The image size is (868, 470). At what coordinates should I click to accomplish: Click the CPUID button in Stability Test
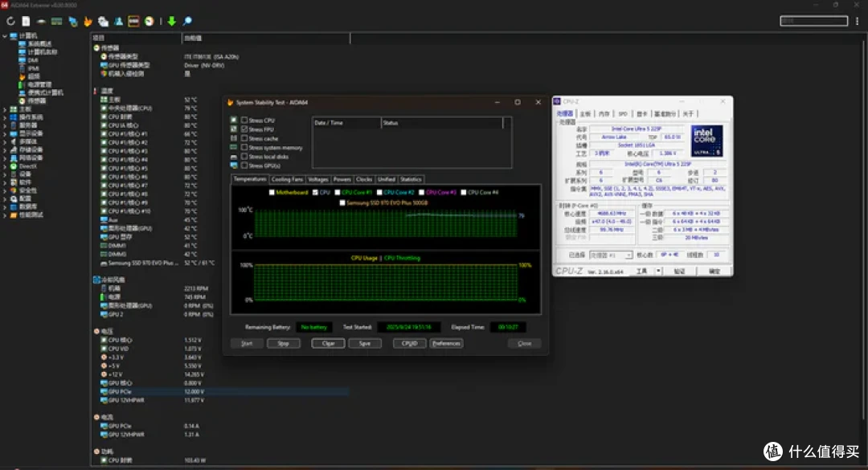409,344
